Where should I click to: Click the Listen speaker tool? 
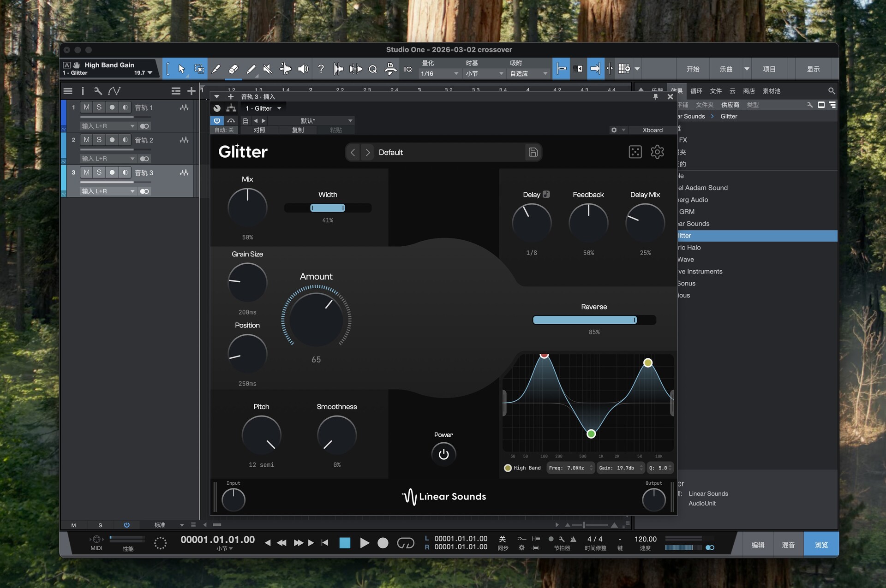point(303,69)
